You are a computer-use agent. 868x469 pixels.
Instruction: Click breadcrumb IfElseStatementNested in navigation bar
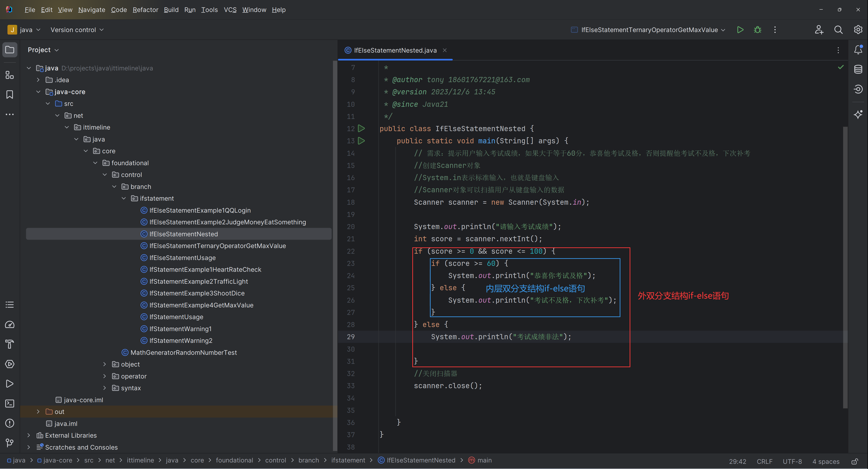pos(416,460)
